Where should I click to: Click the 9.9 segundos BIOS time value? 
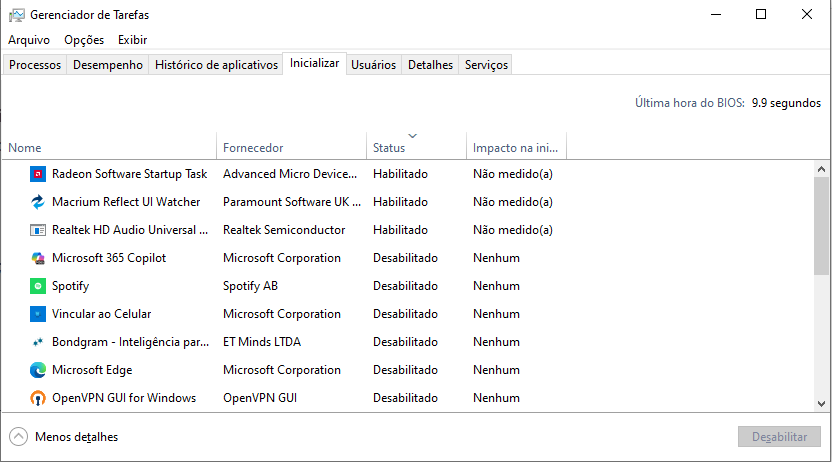(x=786, y=103)
